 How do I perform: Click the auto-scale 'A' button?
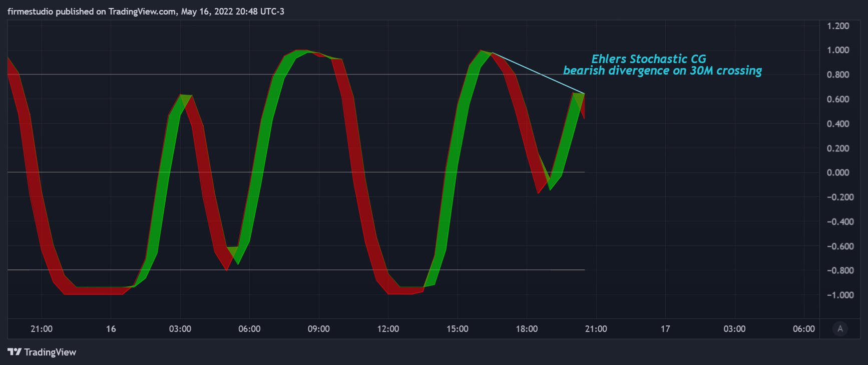(840, 329)
